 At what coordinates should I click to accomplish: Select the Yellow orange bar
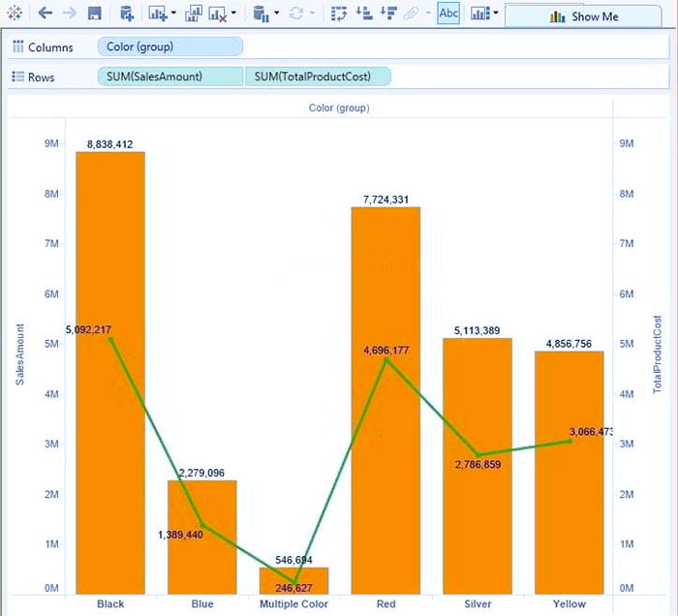pos(570,473)
